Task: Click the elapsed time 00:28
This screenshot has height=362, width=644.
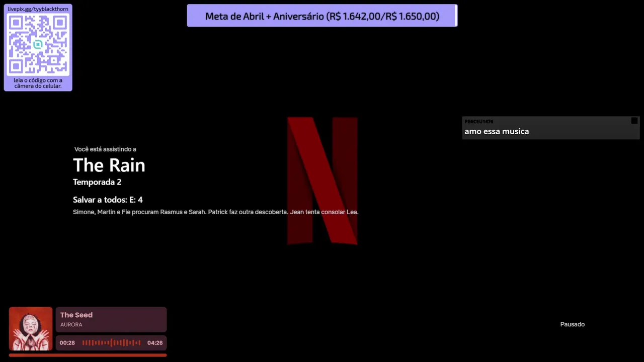Action: [67, 343]
